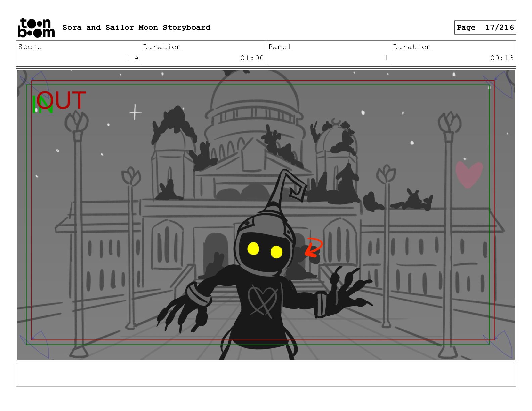The width and height of the screenshot is (532, 411).
Task: Click the storyboard panel drawing of the Heartless
Action: click(x=266, y=215)
